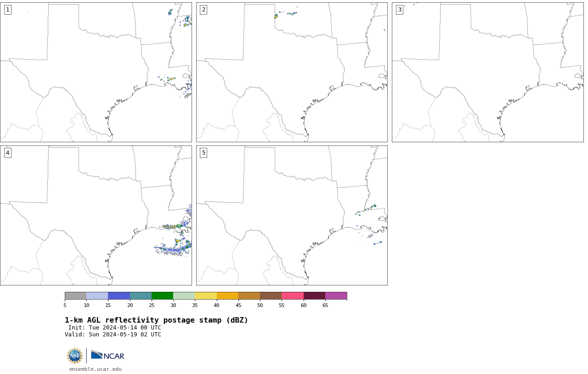
Task: Open ensemble member 2 reflectivity map
Action: [292, 72]
